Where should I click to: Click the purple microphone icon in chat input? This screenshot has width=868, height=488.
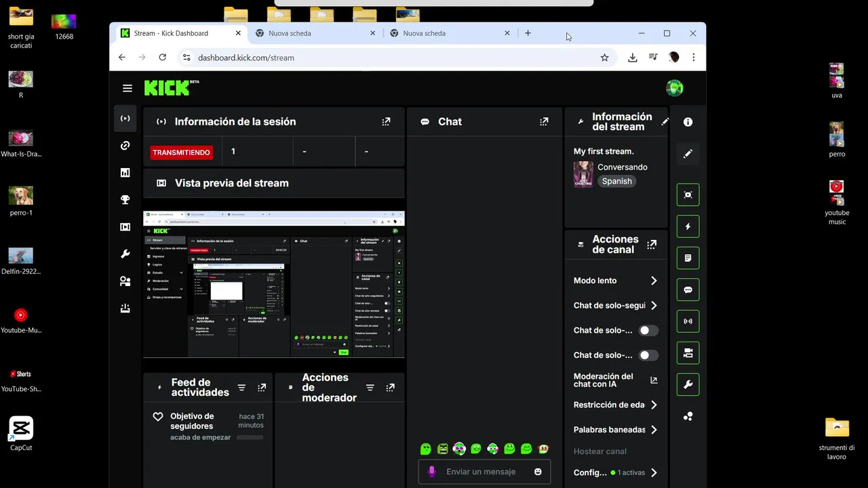(x=431, y=472)
